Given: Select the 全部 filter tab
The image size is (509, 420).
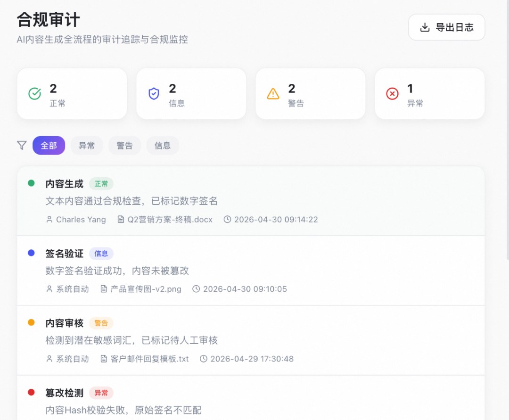Looking at the screenshot, I should pyautogui.click(x=49, y=145).
